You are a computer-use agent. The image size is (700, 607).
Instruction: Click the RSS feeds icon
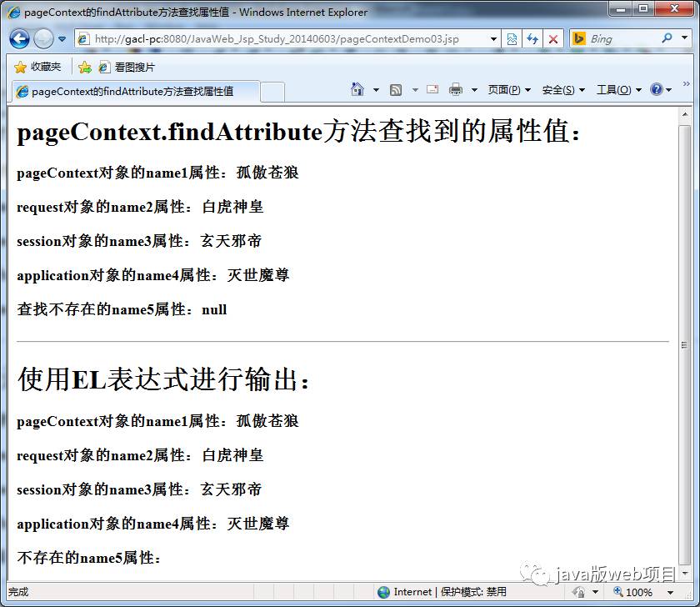tap(396, 90)
